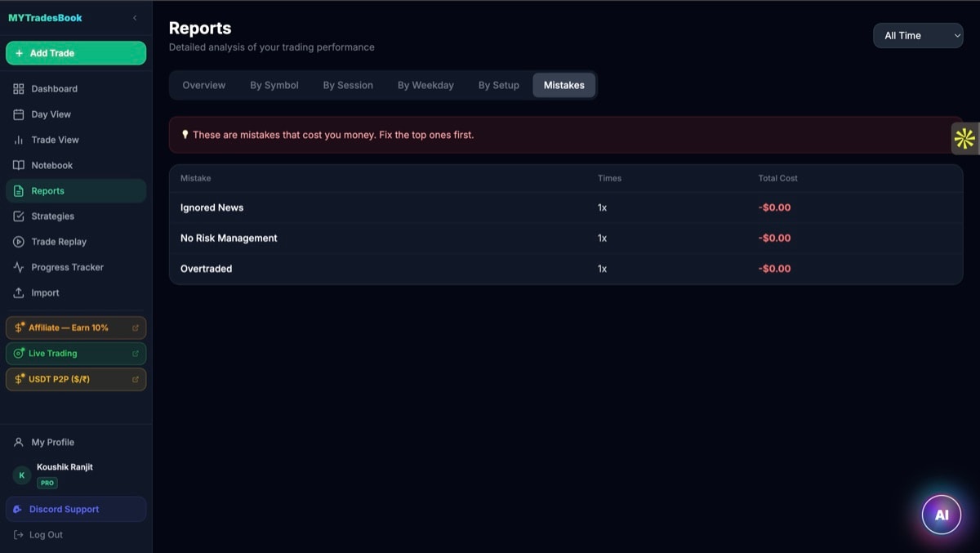
Task: Click the yellow starburst widget icon
Action: pyautogui.click(x=964, y=139)
